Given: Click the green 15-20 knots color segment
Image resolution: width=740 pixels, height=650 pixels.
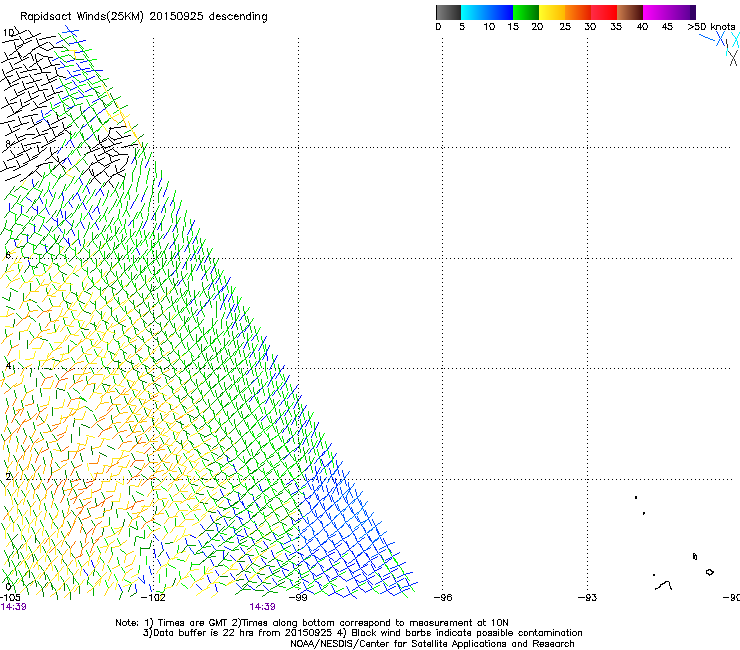Looking at the screenshot, I should pyautogui.click(x=526, y=12).
